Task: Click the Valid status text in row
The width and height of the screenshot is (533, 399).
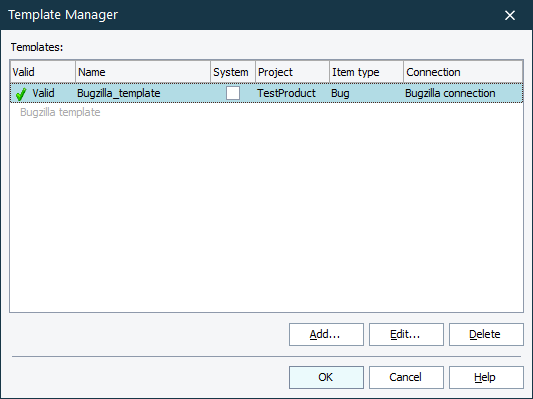Action: coord(43,93)
